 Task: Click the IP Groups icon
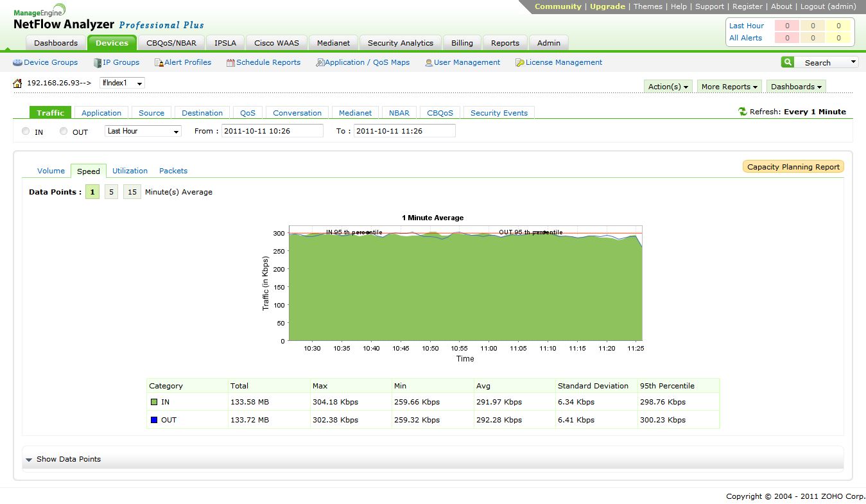(98, 63)
